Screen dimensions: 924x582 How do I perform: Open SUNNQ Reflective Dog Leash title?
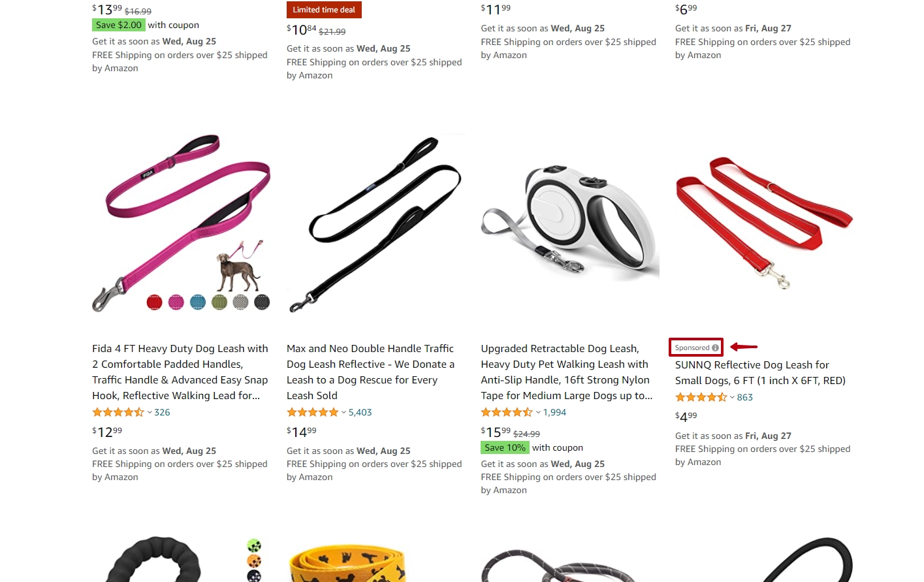pos(760,373)
